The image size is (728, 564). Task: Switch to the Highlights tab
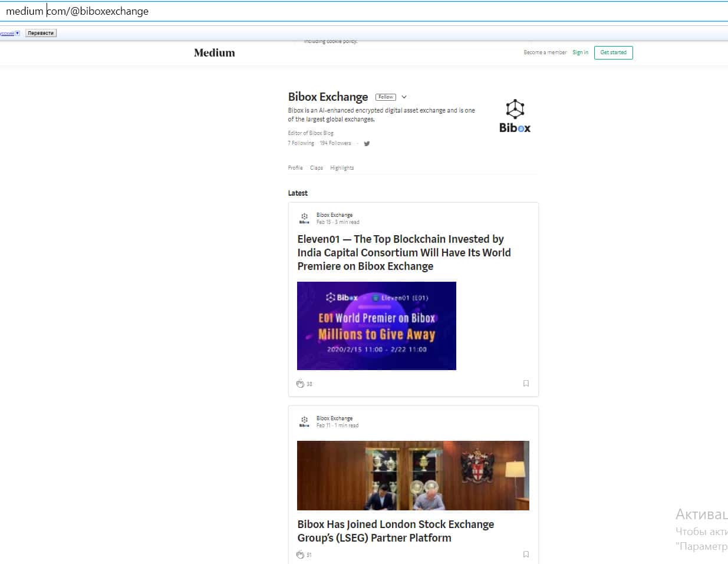pyautogui.click(x=342, y=168)
